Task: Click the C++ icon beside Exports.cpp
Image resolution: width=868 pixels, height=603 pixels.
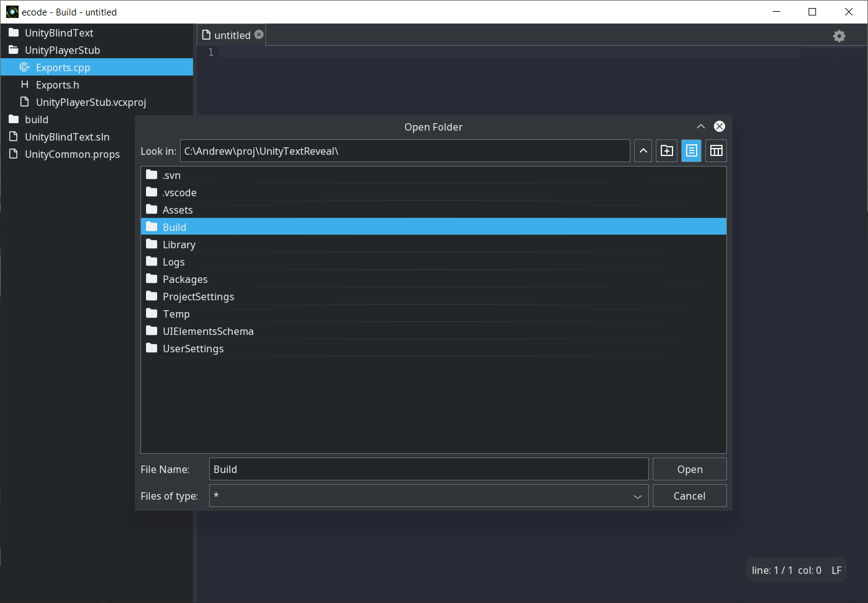Action: coord(24,67)
